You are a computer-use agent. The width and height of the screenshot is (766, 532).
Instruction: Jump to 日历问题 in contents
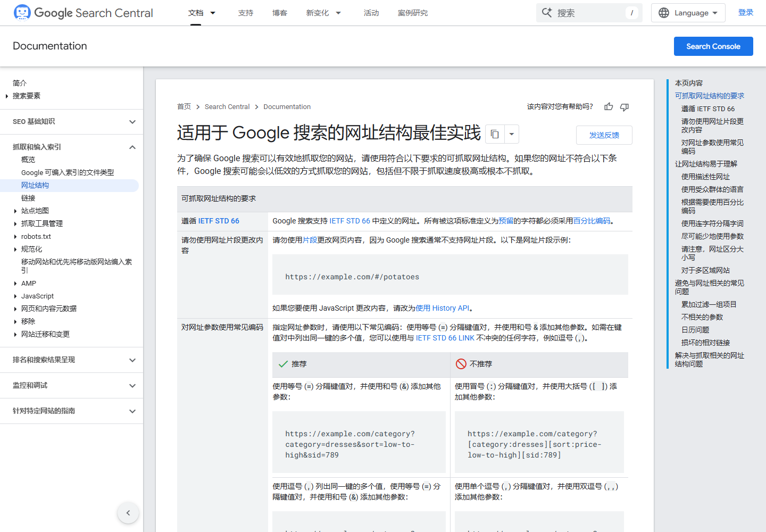695,330
